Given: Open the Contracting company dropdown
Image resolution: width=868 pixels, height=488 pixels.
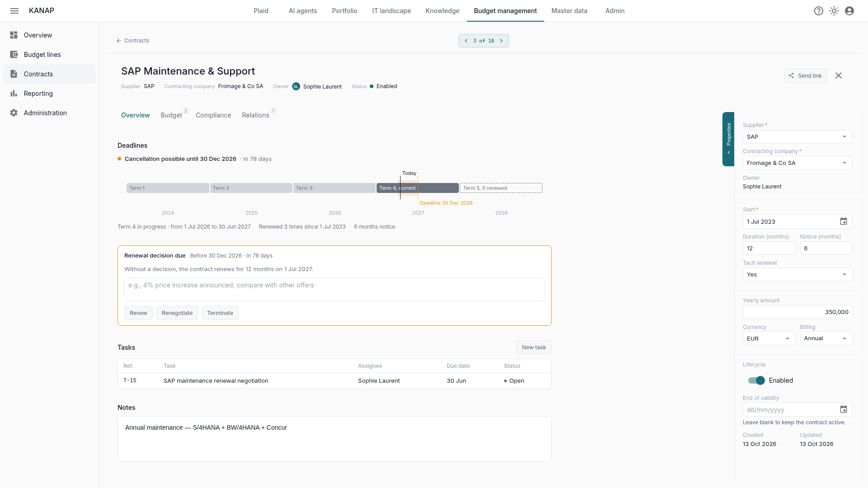Looking at the screenshot, I should 797,163.
